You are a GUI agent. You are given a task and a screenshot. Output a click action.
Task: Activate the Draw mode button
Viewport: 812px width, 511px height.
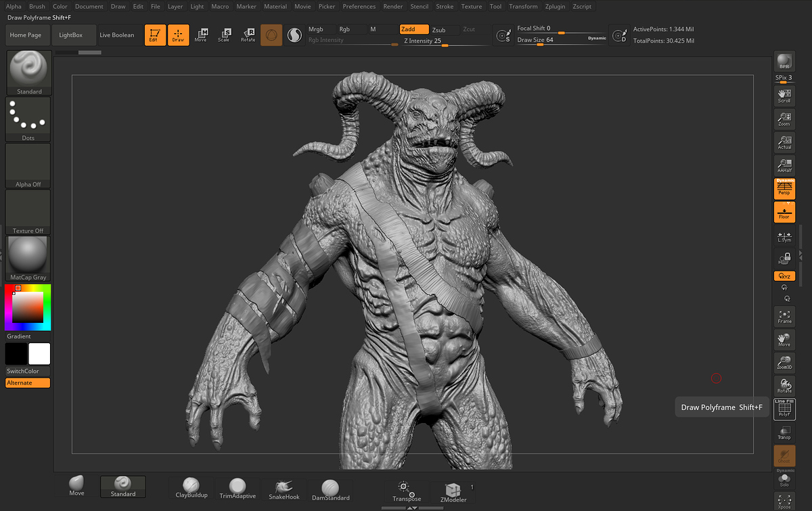179,35
